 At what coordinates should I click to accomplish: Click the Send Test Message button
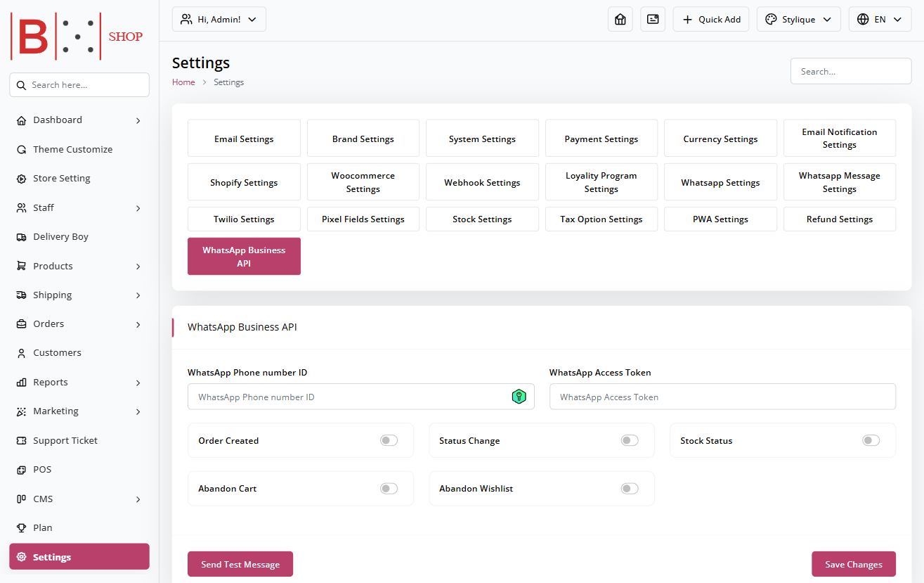(240, 563)
